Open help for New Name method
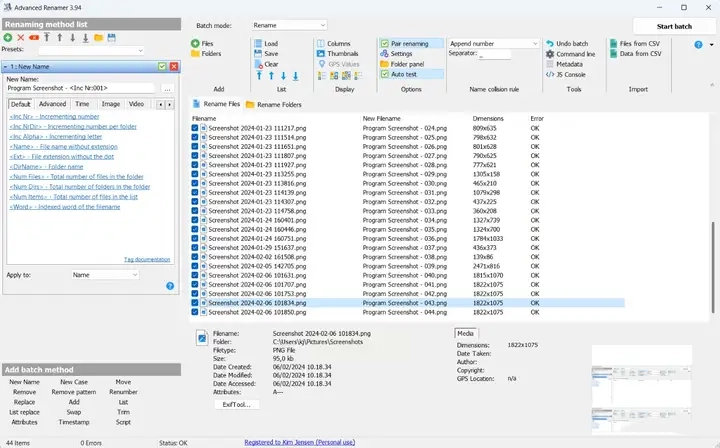The width and height of the screenshot is (720, 448). pos(170,286)
